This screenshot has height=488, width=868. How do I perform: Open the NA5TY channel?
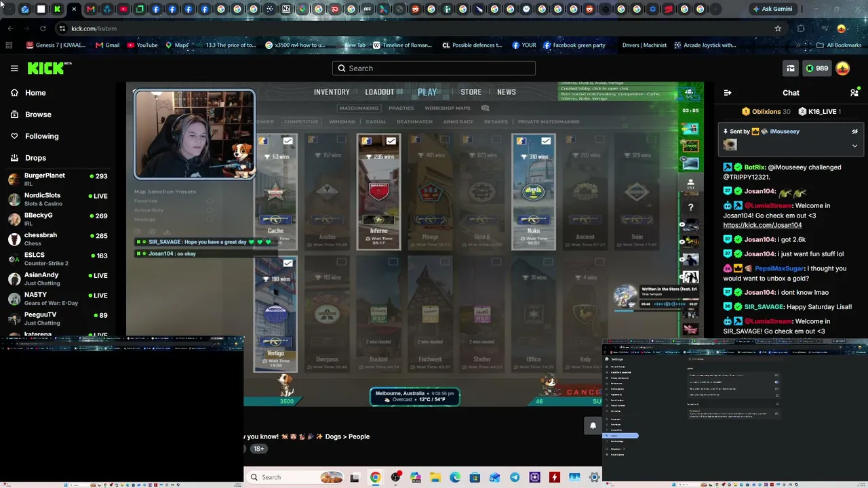[58, 298]
